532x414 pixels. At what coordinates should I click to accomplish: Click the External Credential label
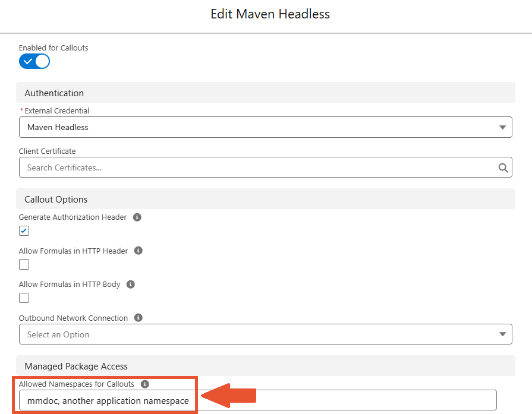56,111
